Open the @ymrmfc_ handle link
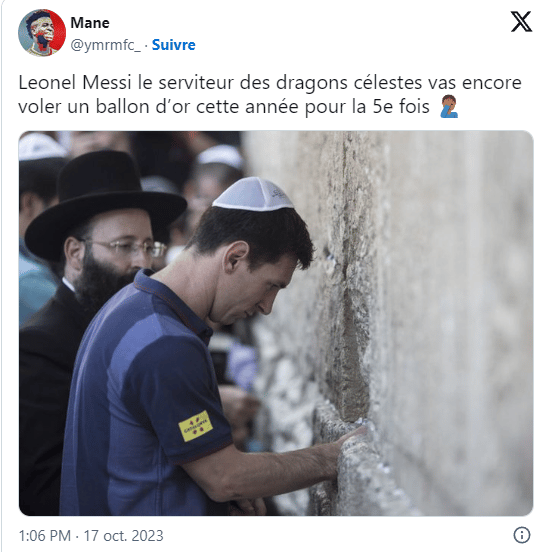This screenshot has height=552, width=543. [x=105, y=45]
